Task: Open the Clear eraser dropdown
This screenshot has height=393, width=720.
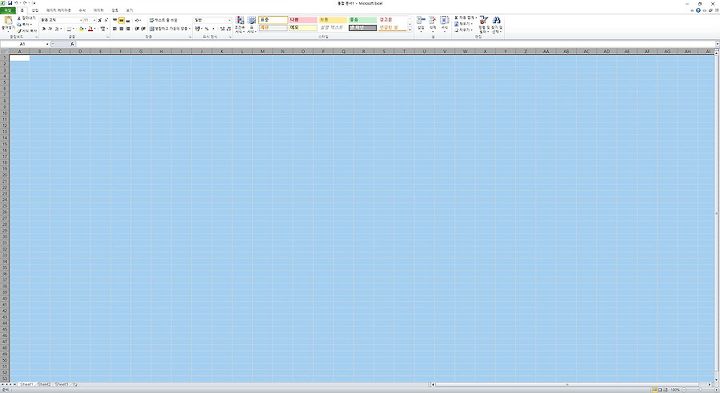Action: click(x=464, y=30)
